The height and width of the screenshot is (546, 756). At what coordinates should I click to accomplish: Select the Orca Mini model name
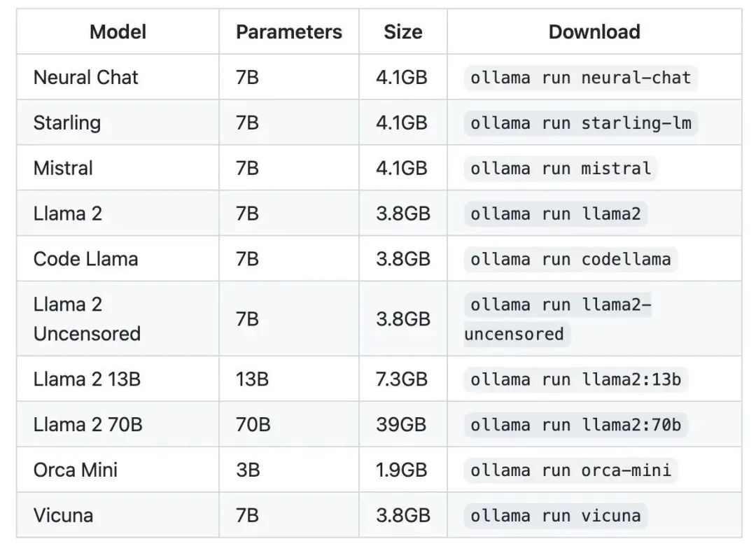(75, 470)
